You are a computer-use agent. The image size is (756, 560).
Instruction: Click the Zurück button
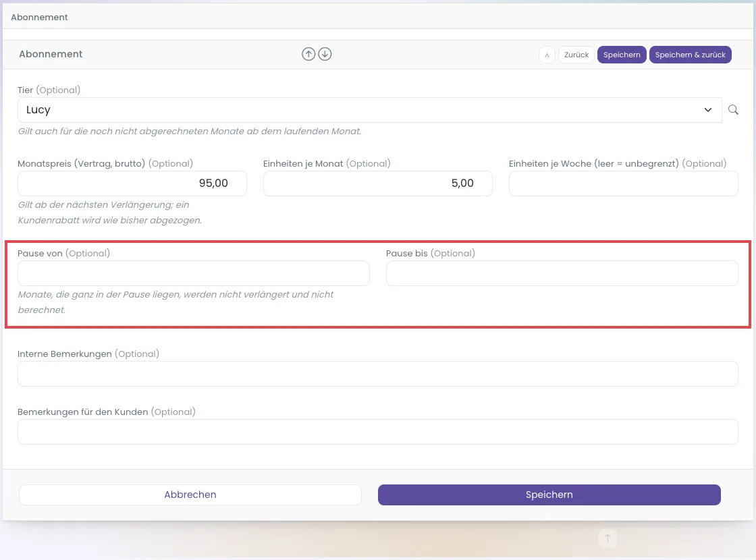click(x=576, y=55)
